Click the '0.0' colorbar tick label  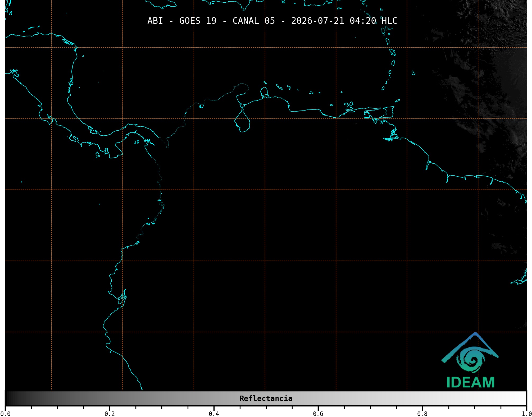(5, 414)
